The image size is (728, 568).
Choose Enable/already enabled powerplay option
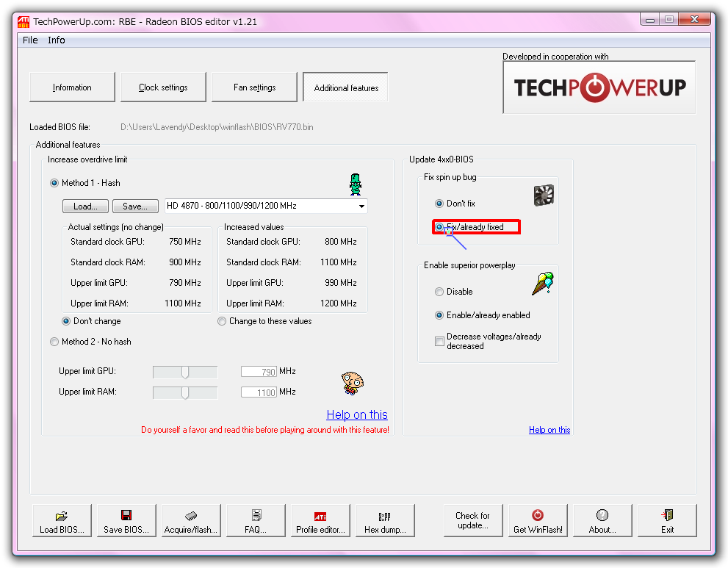[x=439, y=315]
